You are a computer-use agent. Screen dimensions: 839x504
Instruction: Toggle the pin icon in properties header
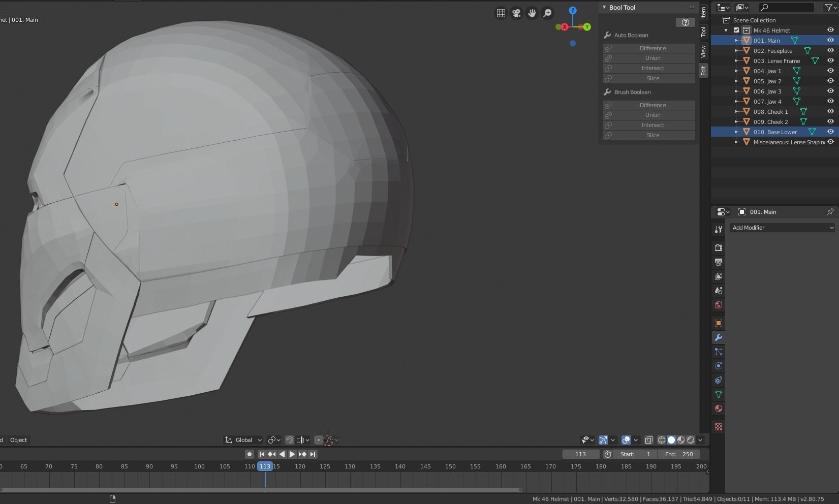(x=830, y=212)
